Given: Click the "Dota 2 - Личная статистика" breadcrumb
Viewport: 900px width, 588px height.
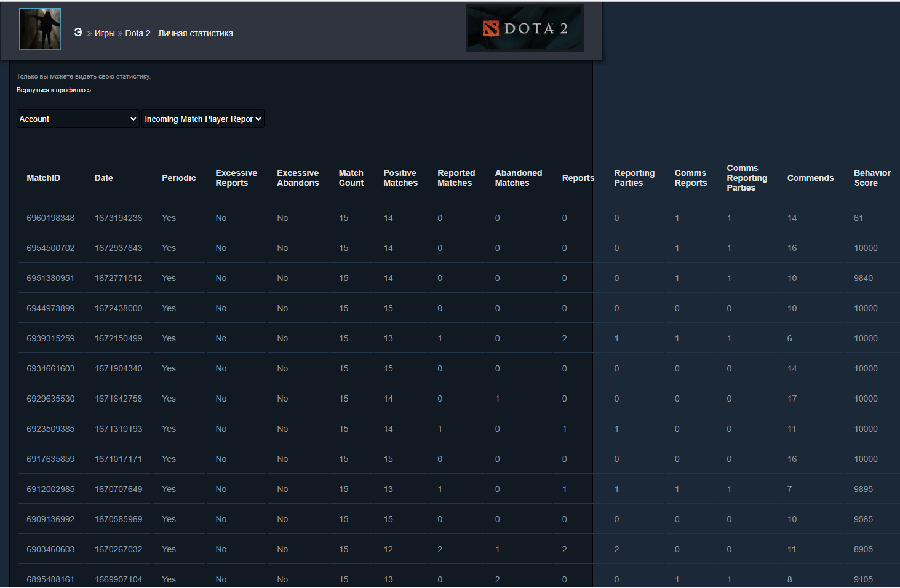Looking at the screenshot, I should coord(178,33).
